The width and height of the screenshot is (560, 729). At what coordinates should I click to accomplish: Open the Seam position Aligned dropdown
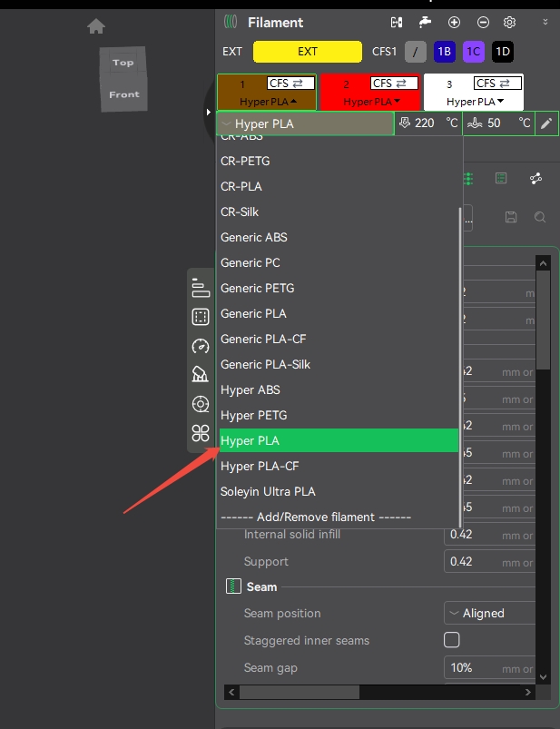488,613
